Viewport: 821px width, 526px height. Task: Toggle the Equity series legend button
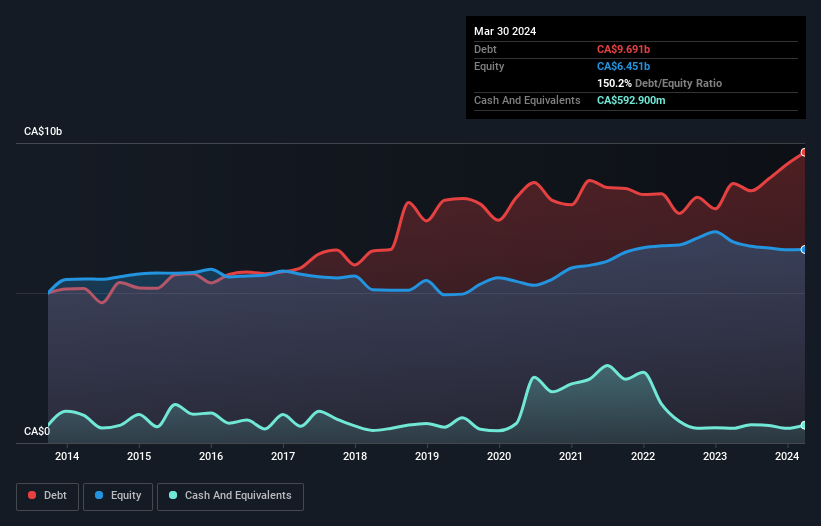[118, 496]
